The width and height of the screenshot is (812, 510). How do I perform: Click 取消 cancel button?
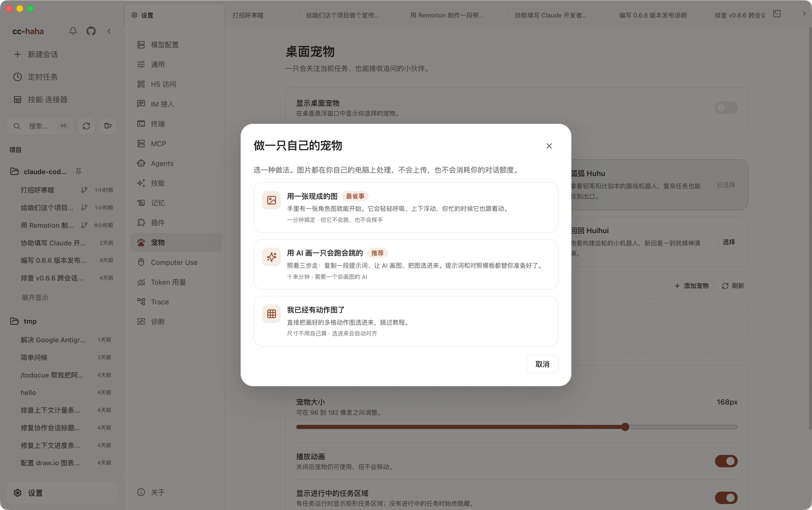click(x=542, y=364)
